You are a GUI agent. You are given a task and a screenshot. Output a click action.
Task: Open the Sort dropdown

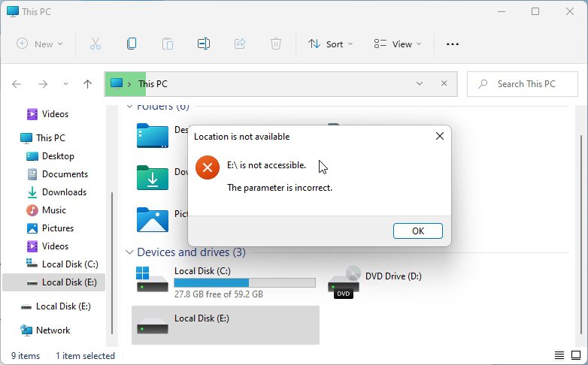330,44
